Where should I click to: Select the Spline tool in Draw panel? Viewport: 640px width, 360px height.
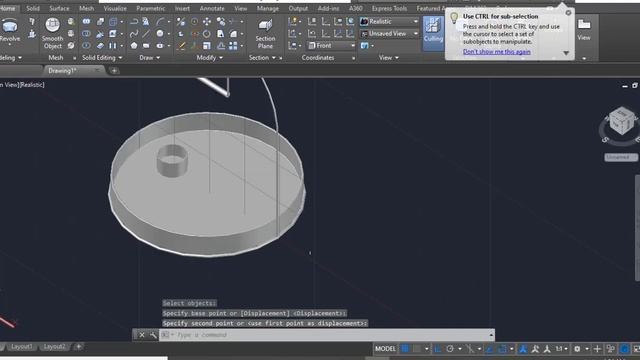pos(134,34)
